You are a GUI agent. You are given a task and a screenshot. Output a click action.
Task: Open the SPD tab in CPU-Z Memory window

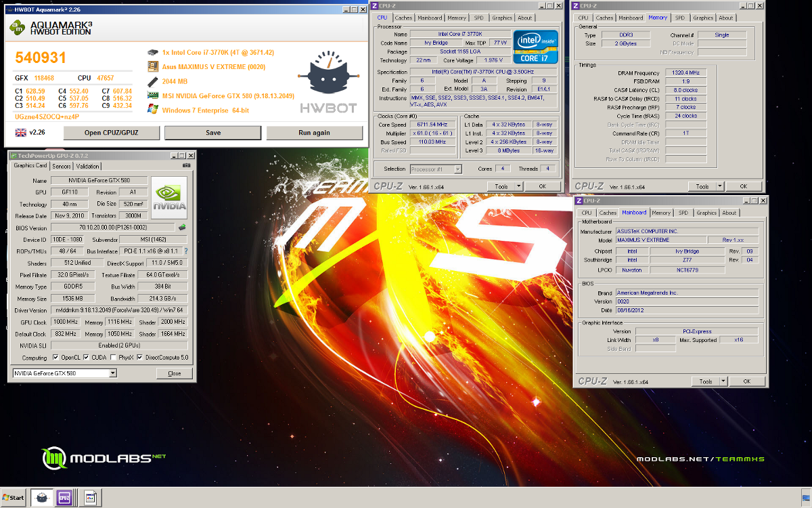click(680, 18)
